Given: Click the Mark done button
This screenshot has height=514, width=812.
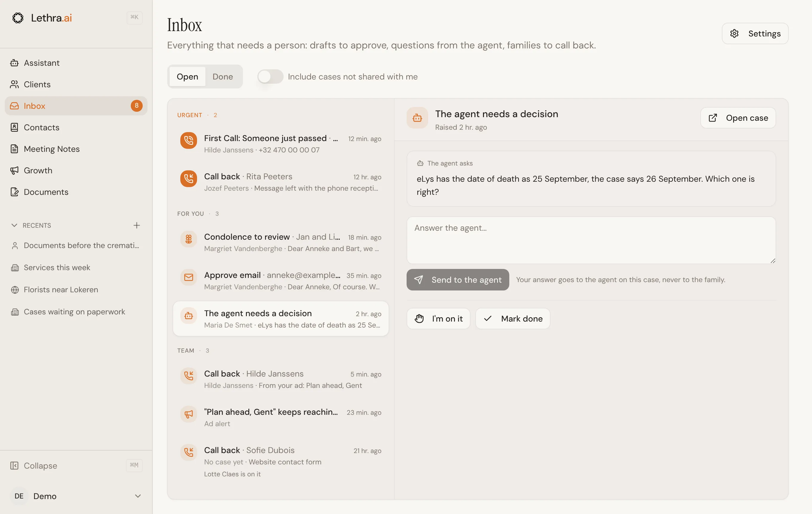Looking at the screenshot, I should coord(513,319).
